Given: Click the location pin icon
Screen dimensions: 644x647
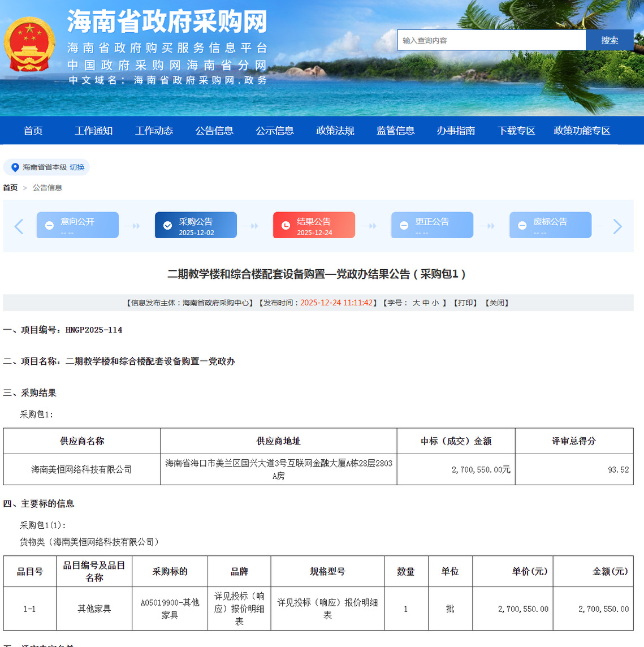Looking at the screenshot, I should [15, 167].
